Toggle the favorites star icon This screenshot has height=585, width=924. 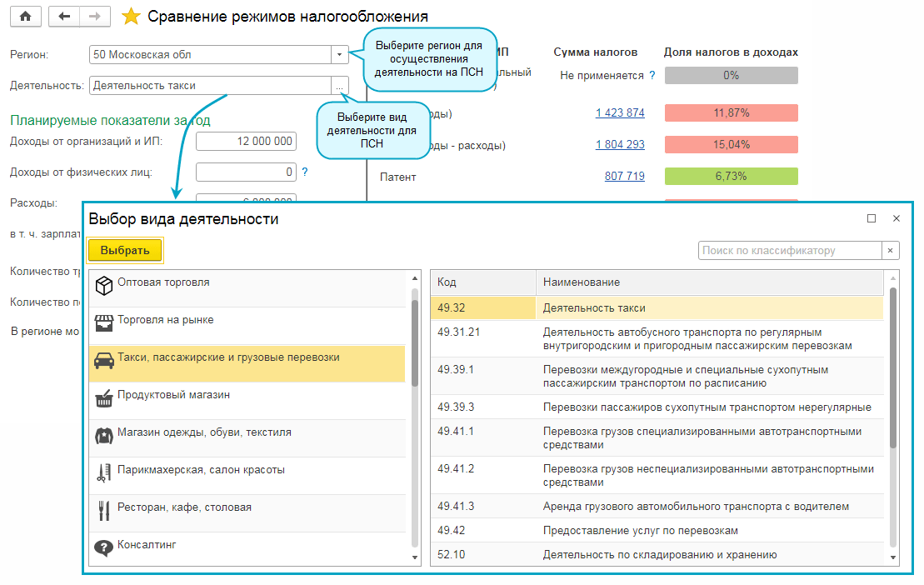[130, 17]
